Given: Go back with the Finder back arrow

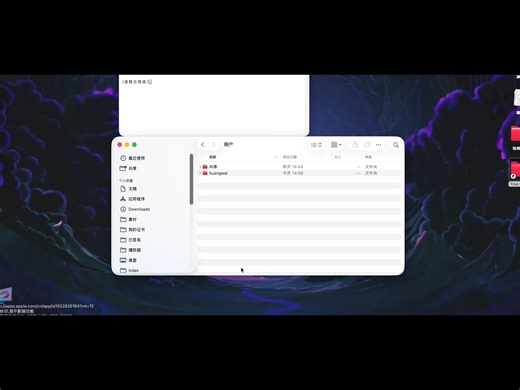Looking at the screenshot, I should (203, 145).
